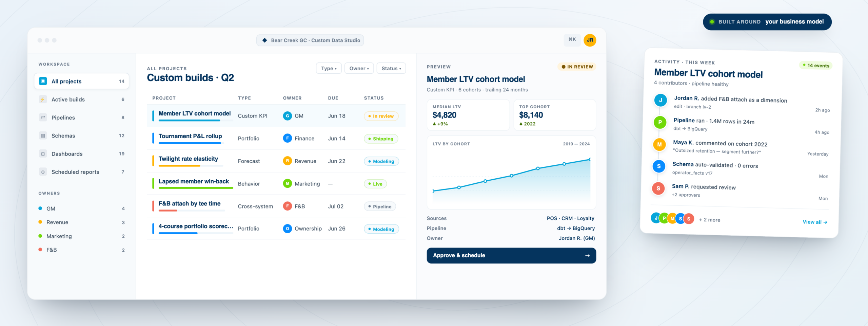Open Schemas in sidebar

pos(82,135)
